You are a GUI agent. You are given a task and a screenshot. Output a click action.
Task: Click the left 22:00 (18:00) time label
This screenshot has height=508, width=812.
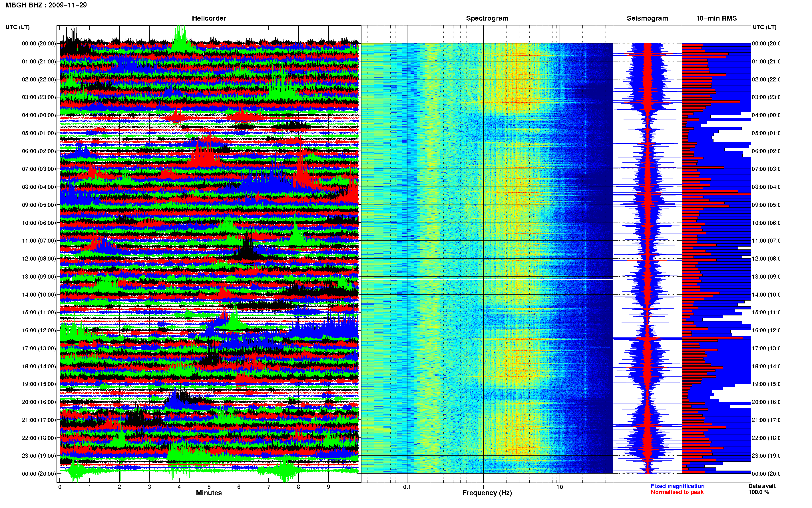39,438
